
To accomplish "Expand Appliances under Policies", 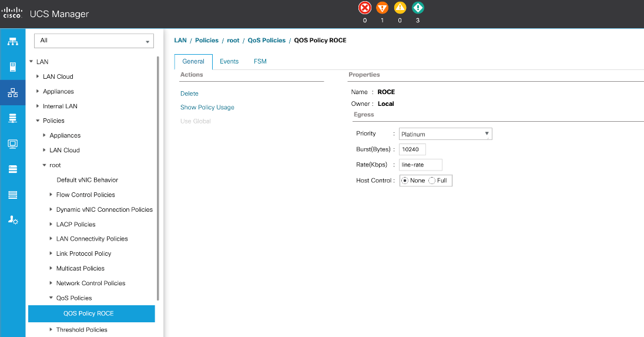I will point(44,135).
